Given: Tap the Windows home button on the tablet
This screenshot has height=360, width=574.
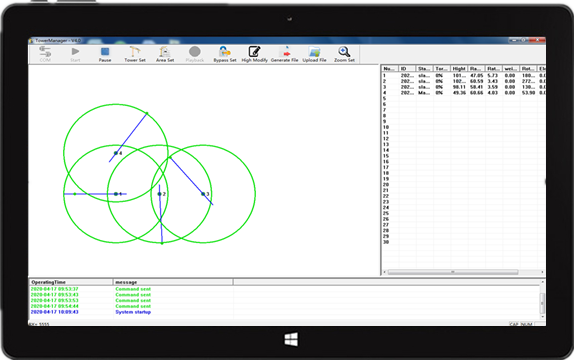Looking at the screenshot, I should click(x=291, y=339).
